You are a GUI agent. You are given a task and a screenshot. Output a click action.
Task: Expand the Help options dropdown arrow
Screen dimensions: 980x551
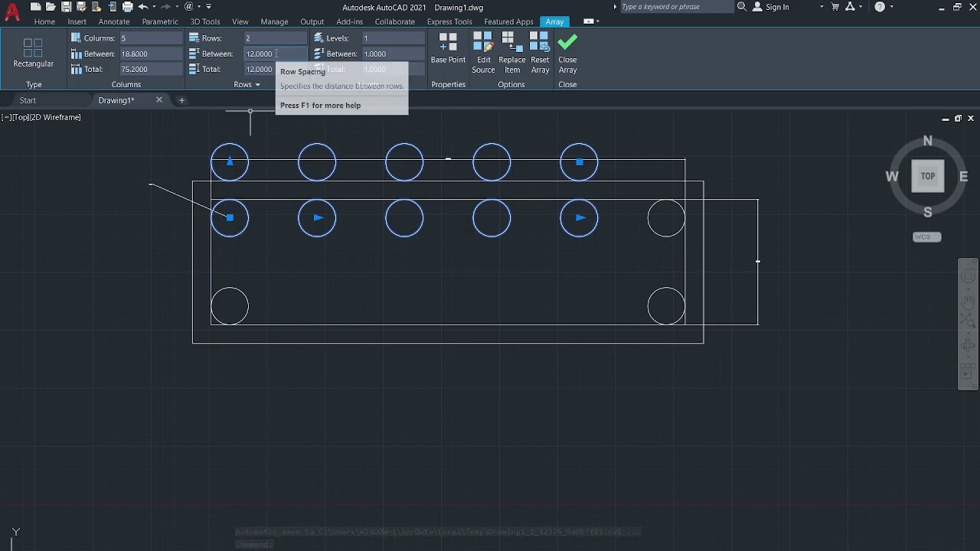(893, 7)
